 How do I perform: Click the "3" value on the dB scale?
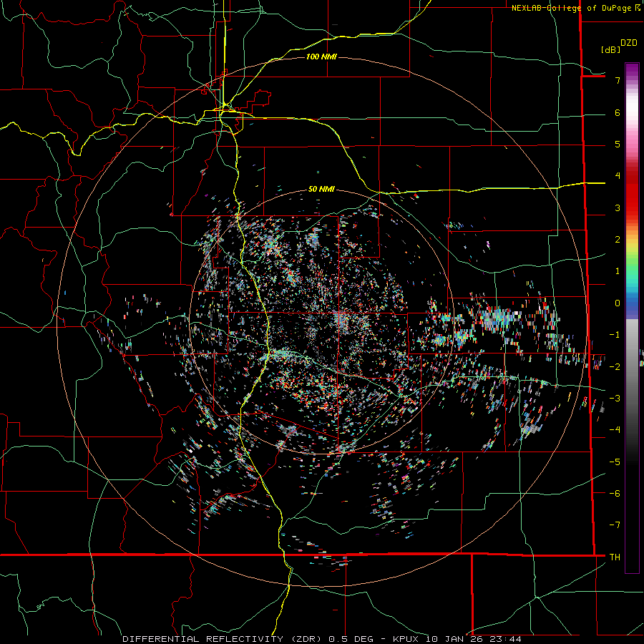tap(618, 208)
